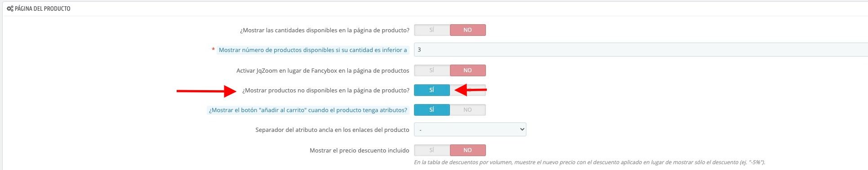Click the dropdown arrow of separator select
Screen dimensions: 868x170
pos(521,130)
